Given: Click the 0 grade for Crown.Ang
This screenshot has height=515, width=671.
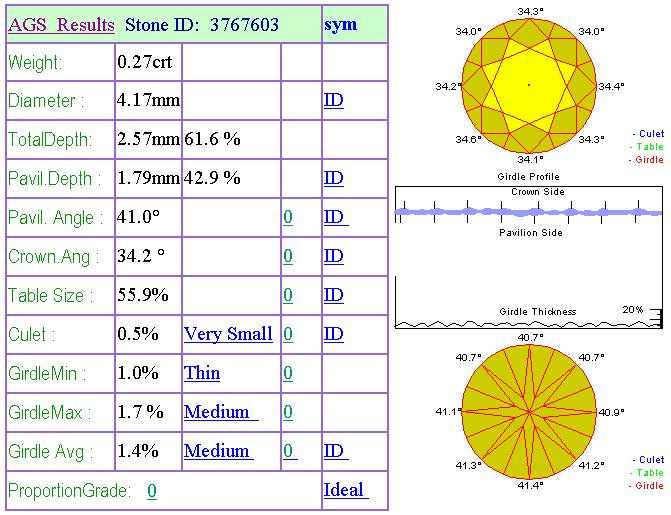Looking at the screenshot, I should click(x=288, y=256).
